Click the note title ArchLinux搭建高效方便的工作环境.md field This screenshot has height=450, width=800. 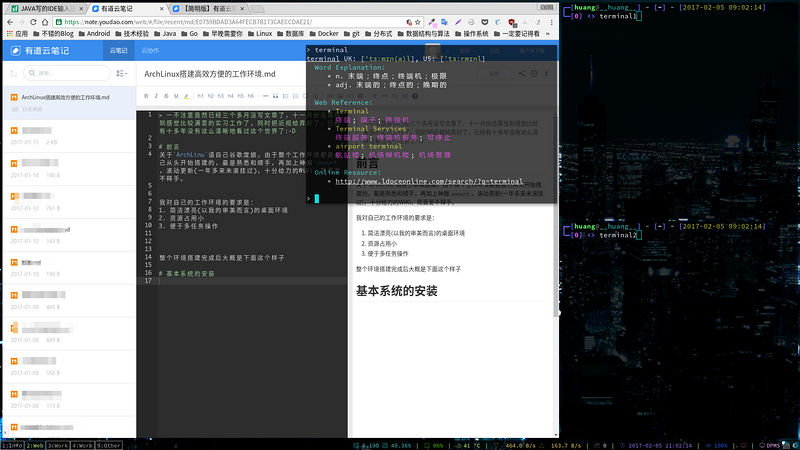coord(210,74)
